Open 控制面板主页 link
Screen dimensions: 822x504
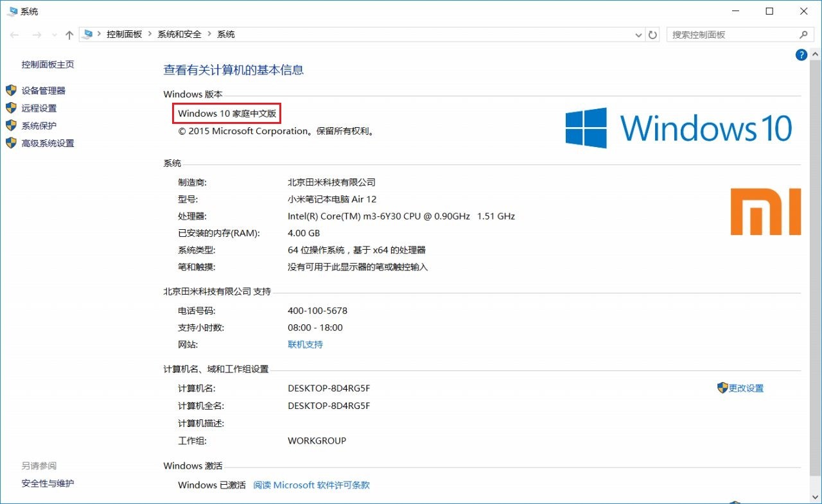pos(48,64)
